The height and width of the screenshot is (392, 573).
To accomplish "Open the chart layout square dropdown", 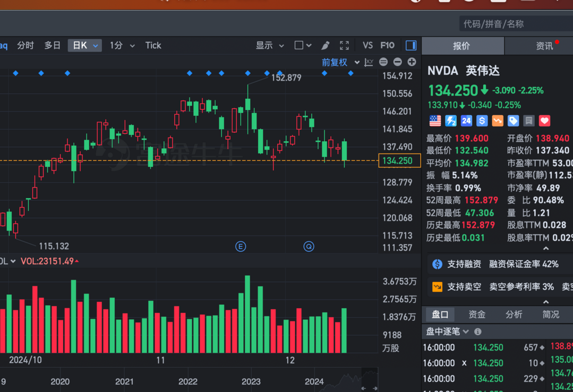I will pyautogui.click(x=303, y=45).
